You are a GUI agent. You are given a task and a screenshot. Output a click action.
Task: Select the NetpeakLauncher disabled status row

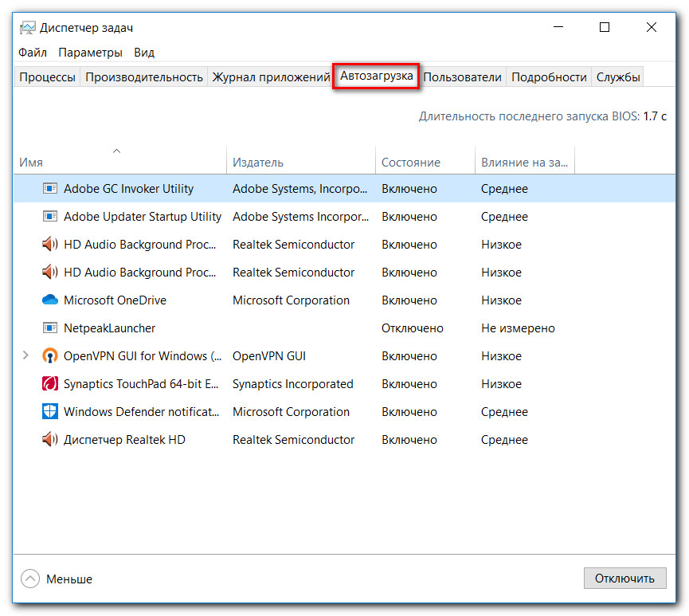(x=413, y=328)
